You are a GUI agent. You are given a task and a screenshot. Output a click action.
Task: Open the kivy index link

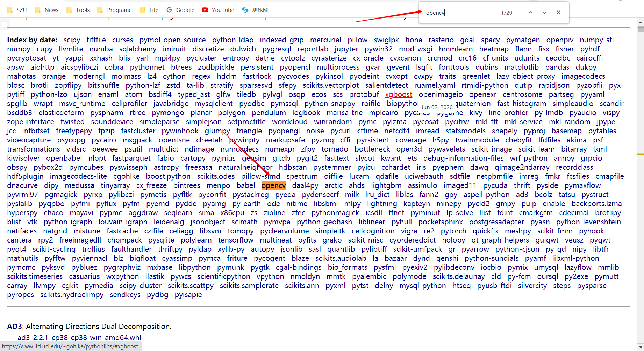(x=476, y=113)
